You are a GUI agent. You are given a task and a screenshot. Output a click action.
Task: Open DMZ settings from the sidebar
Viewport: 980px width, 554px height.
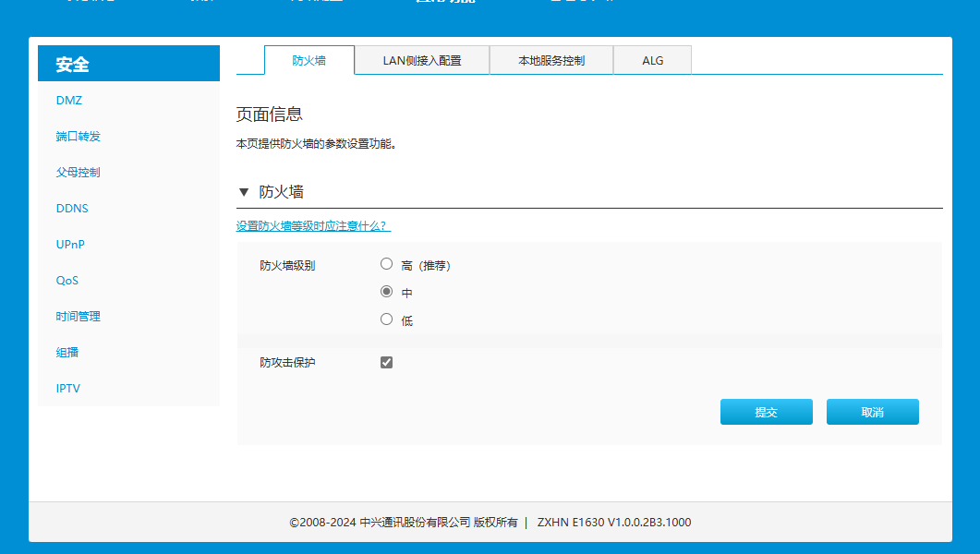[x=68, y=100]
